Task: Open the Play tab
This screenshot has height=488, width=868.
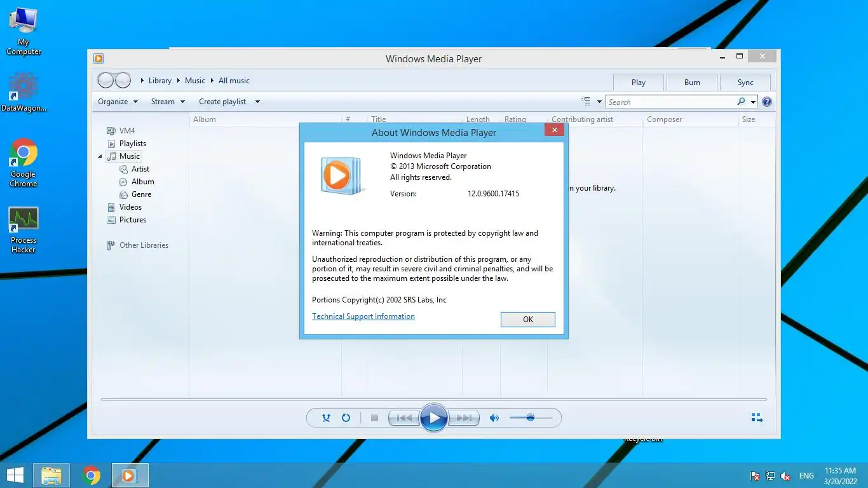Action: coord(639,83)
